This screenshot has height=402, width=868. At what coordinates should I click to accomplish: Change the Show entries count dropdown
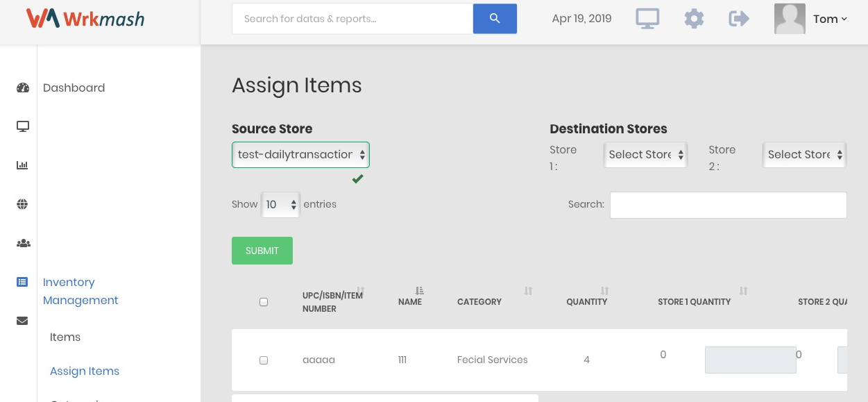click(x=280, y=205)
